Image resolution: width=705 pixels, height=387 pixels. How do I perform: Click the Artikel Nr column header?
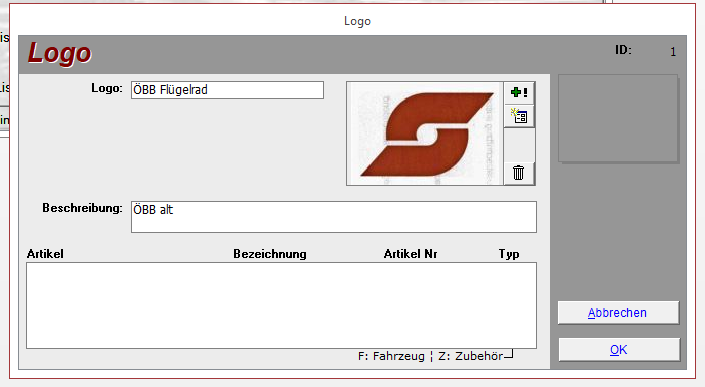coord(410,254)
